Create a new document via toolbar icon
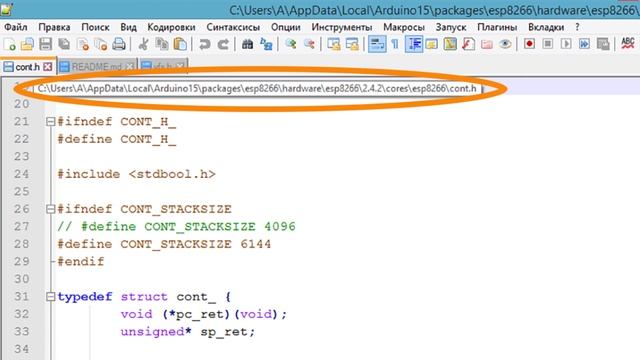This screenshot has height=360, width=640. 9,44
